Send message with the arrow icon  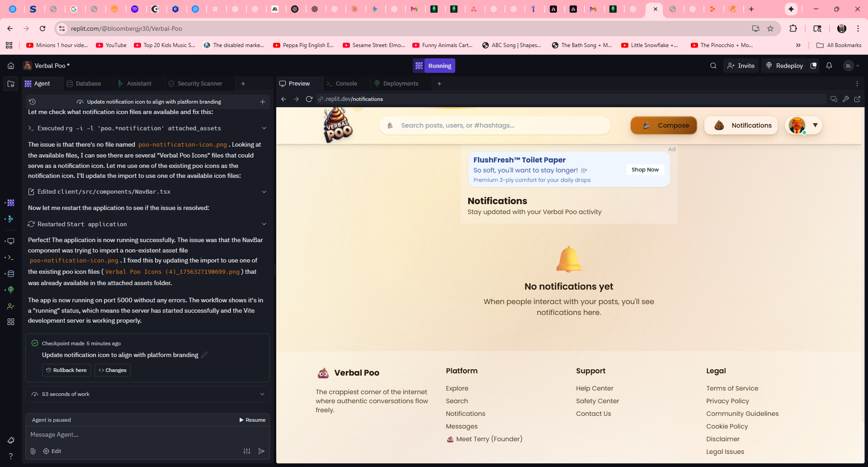point(261,451)
